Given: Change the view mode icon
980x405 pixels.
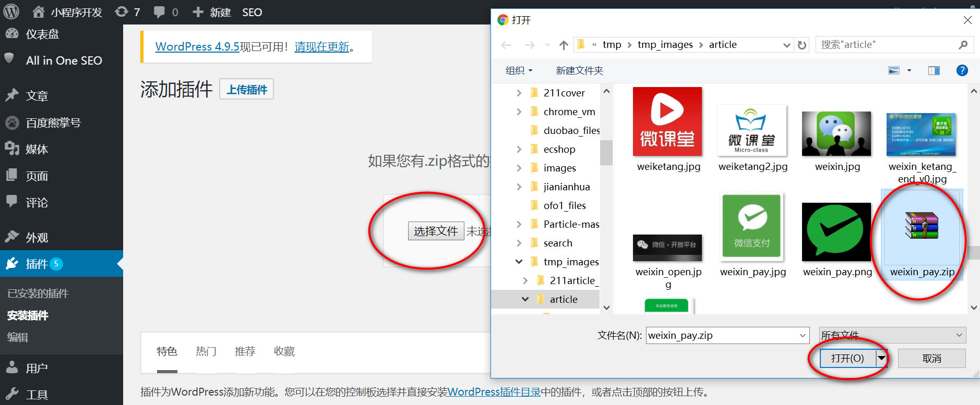Looking at the screenshot, I should click(x=894, y=70).
